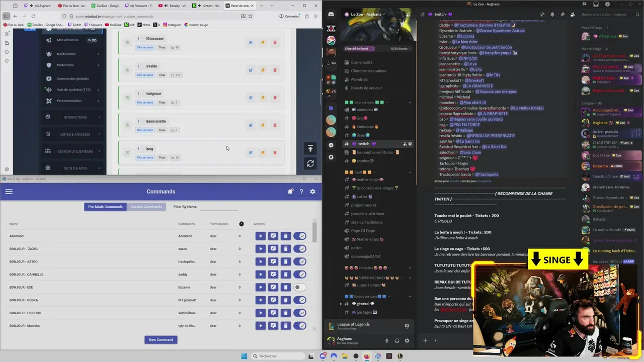Delete the !seigneur command in WizeBot

(x=275, y=98)
